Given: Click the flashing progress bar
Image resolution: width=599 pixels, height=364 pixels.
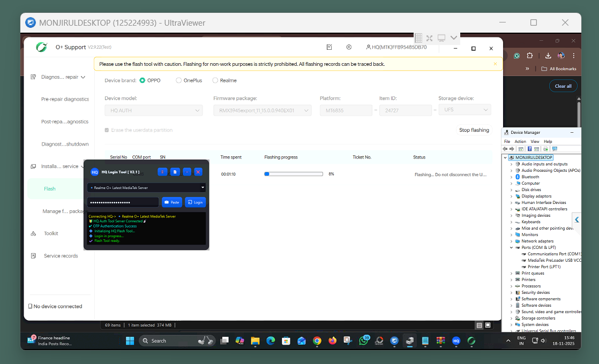Looking at the screenshot, I should point(294,174).
